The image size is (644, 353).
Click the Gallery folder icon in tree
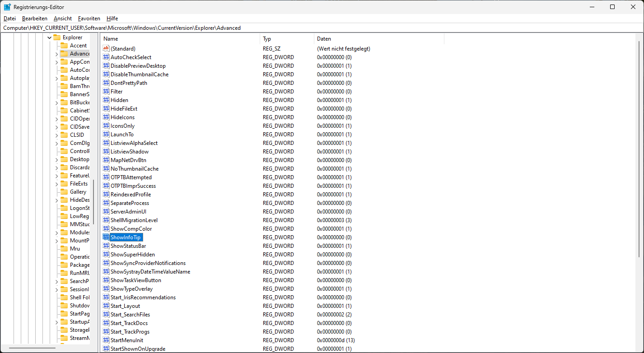tap(64, 192)
